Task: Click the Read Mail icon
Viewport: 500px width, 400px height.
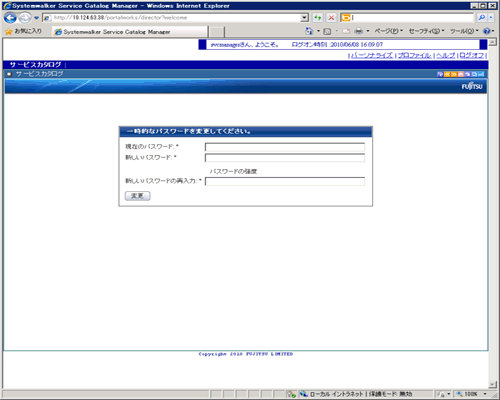Action: [x=346, y=31]
